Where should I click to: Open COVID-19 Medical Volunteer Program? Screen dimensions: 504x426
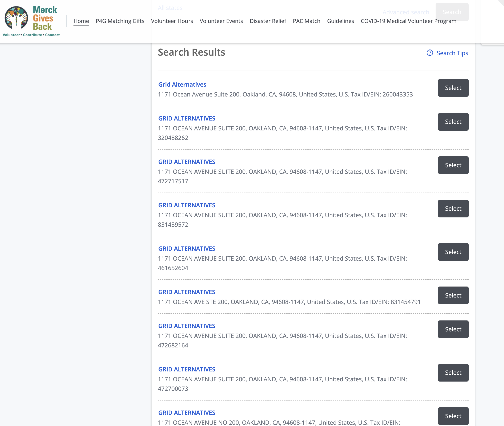click(x=408, y=21)
